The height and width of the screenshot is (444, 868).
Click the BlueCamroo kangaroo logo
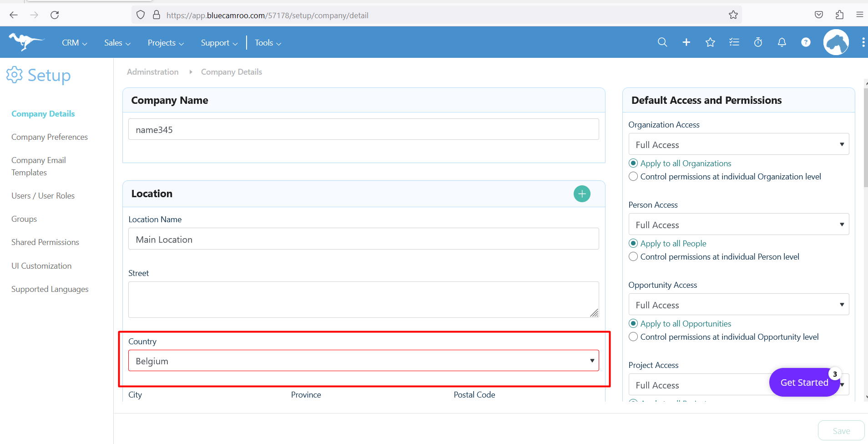26,42
